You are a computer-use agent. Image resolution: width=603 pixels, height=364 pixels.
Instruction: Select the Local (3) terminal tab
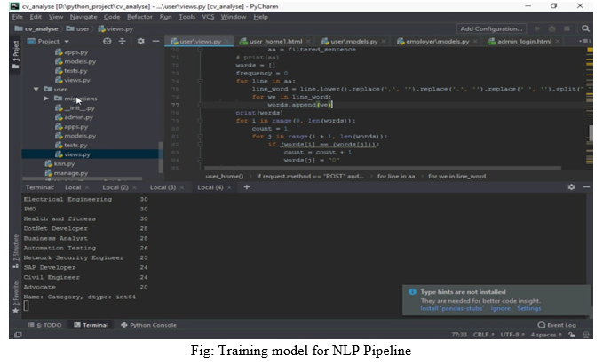(163, 187)
